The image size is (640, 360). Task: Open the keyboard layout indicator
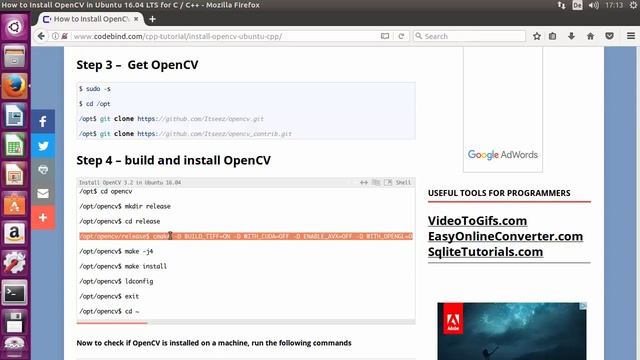pos(577,5)
